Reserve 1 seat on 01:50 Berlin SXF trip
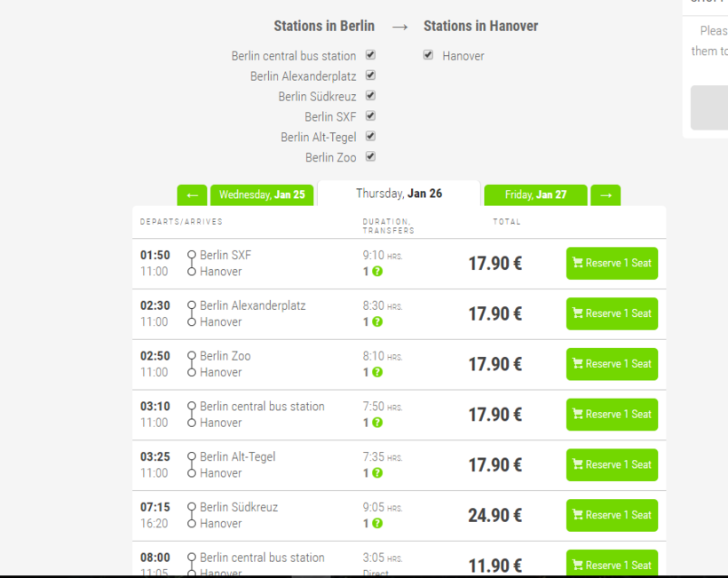 (x=612, y=264)
